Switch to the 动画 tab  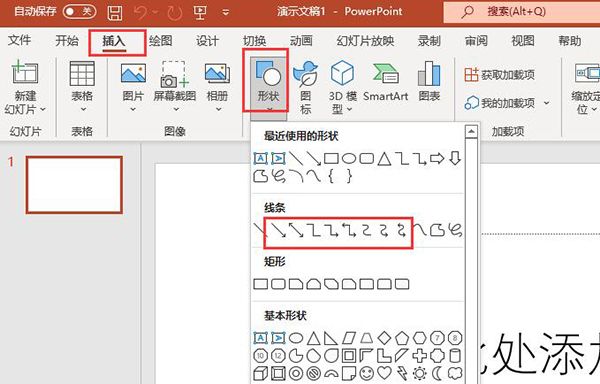click(x=301, y=40)
